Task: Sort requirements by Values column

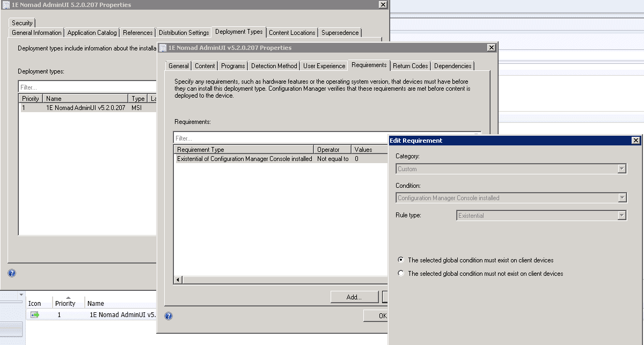Action: 369,150
